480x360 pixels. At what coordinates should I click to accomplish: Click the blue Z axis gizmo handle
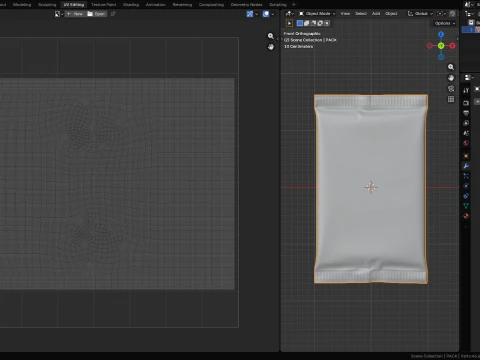(441, 34)
